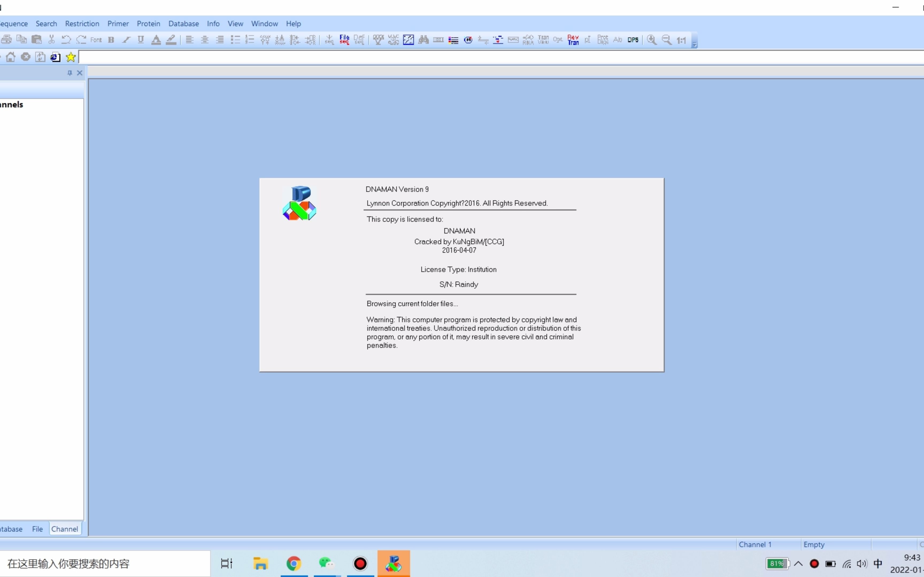This screenshot has height=577, width=924.
Task: Open the Primer menu
Action: click(x=118, y=24)
